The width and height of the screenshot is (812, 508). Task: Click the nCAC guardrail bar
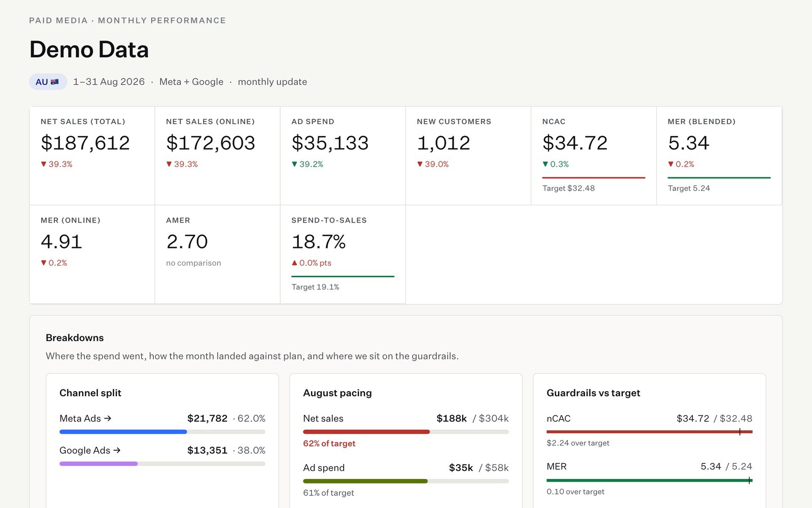(650, 432)
